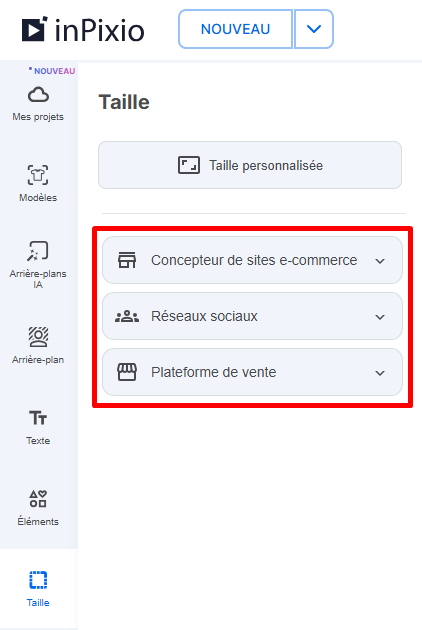Select the Taille sidebar label

coord(38,602)
